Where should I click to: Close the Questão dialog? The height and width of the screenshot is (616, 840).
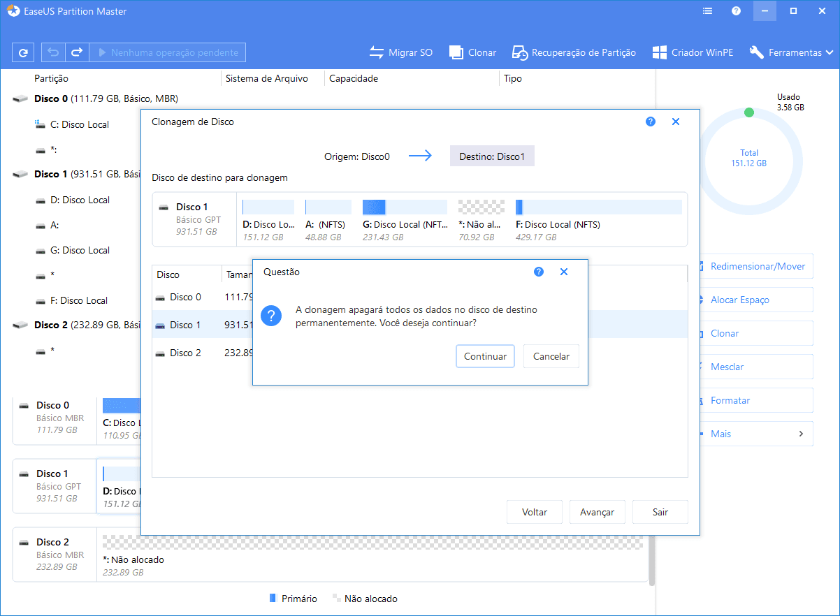point(564,272)
